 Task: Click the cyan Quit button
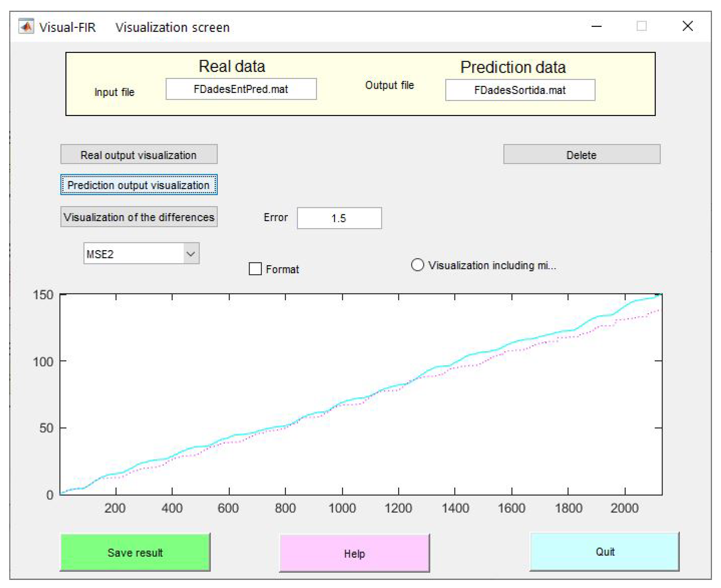coord(604,552)
